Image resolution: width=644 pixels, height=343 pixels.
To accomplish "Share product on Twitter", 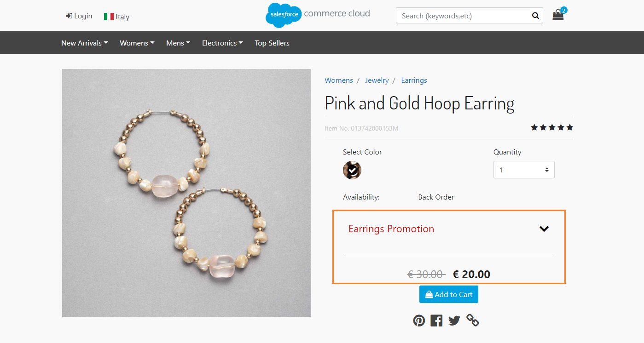I will [x=454, y=320].
